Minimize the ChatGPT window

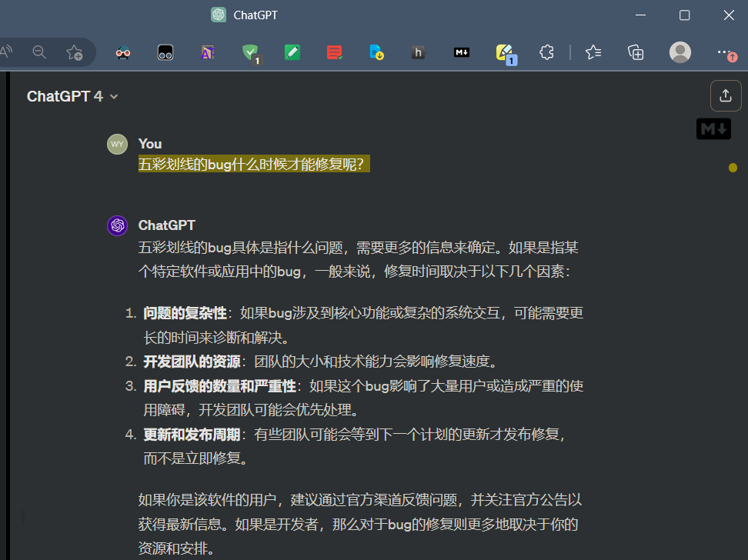641,15
